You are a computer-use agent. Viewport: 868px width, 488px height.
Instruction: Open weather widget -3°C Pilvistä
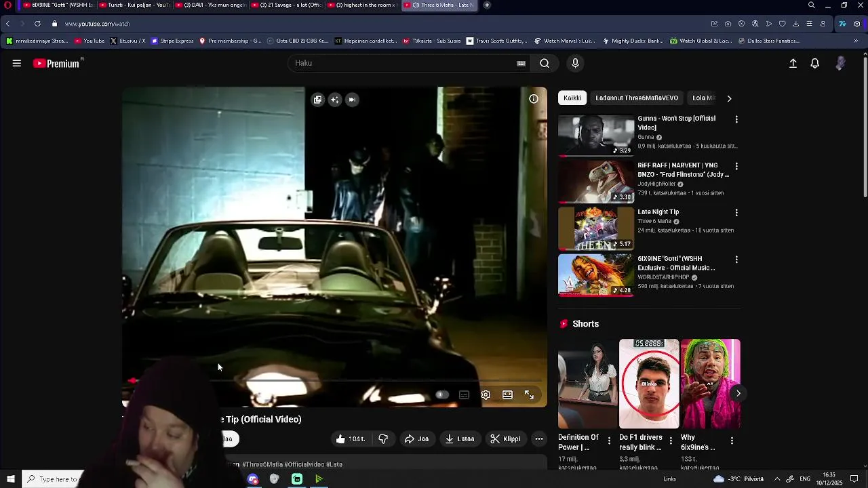tap(738, 479)
